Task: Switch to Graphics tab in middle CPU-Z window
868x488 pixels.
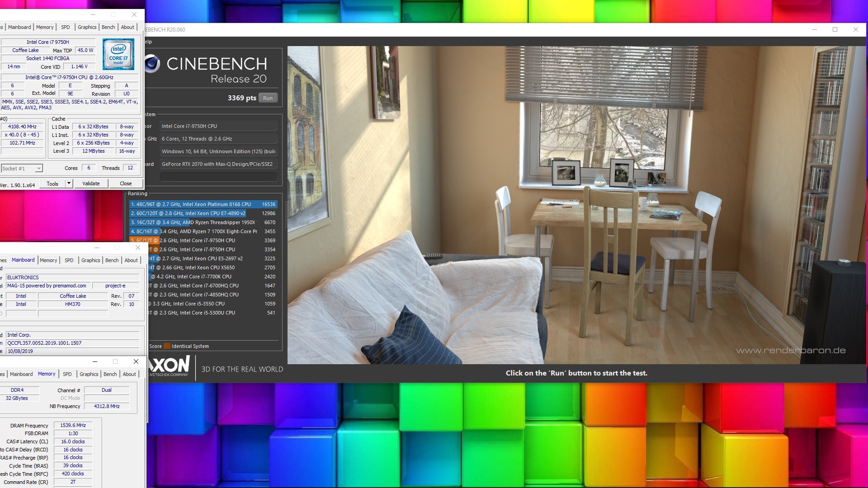Action: [x=91, y=260]
